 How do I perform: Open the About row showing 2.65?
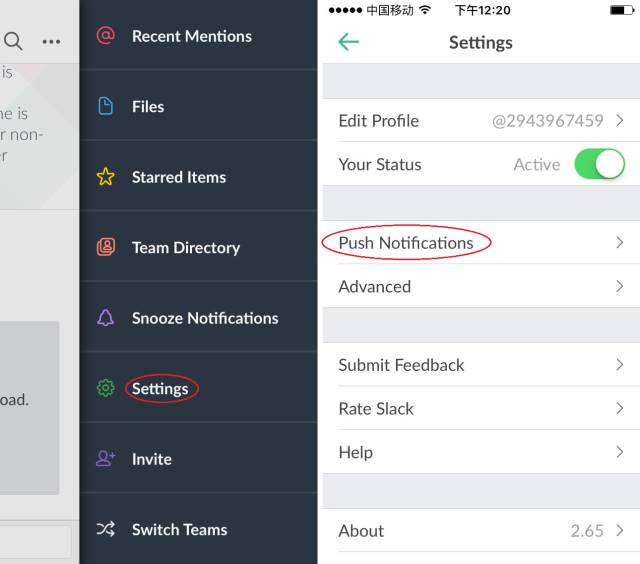(481, 531)
